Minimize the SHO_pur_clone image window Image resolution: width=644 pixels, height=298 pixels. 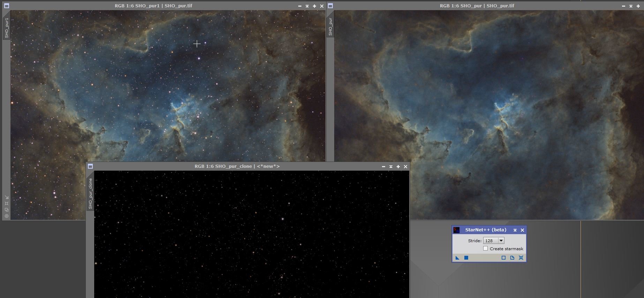(383, 166)
